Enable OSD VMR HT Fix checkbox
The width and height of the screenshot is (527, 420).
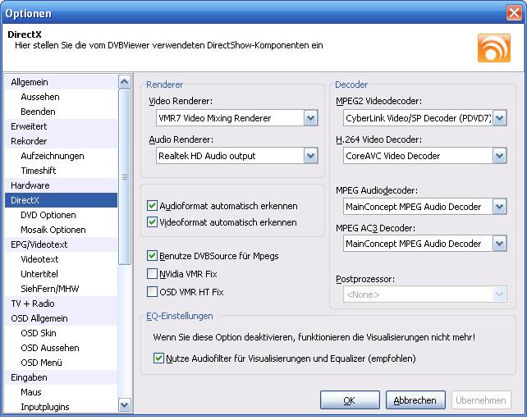coord(152,292)
